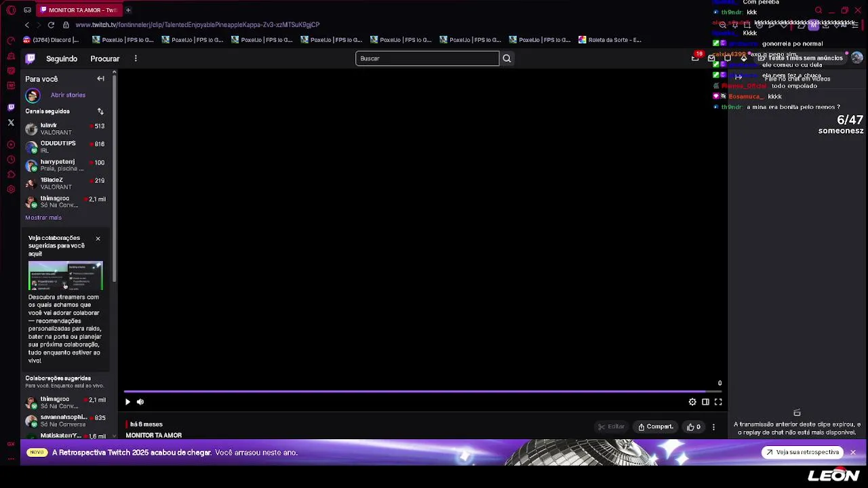The width and height of the screenshot is (868, 488).
Task: Play the clip
Action: pos(127,402)
